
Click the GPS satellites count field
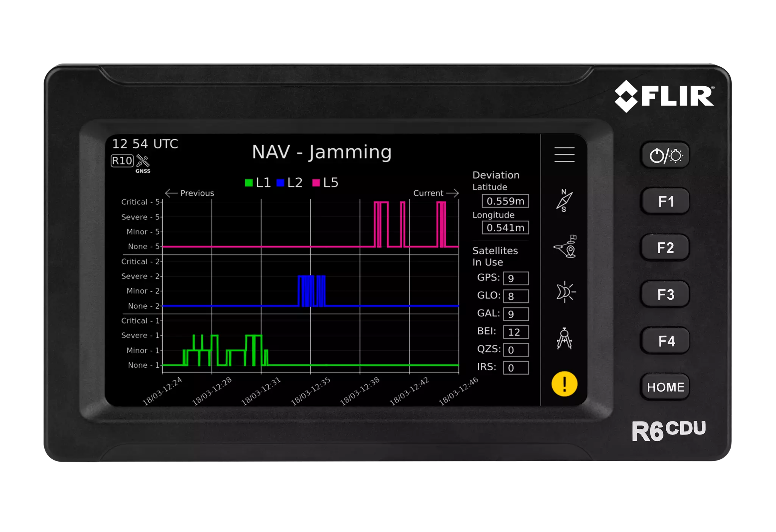click(x=516, y=278)
